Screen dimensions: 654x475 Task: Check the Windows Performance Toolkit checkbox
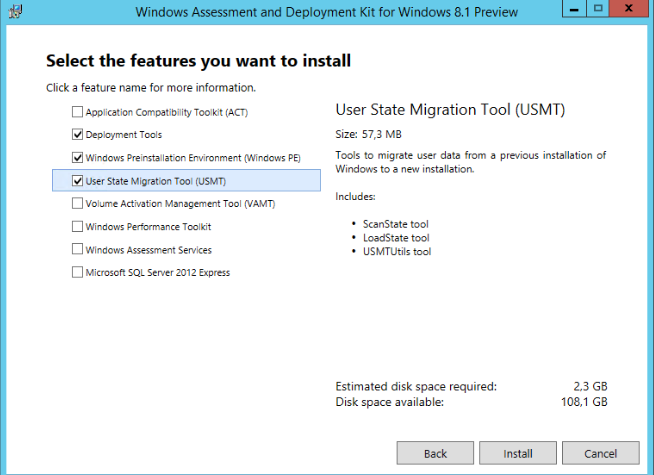[x=77, y=227]
